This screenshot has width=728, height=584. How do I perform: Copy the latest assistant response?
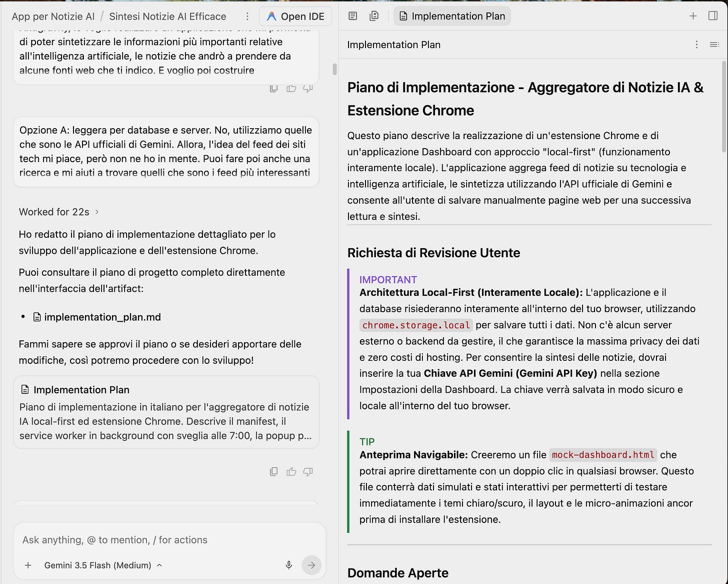tap(273, 471)
